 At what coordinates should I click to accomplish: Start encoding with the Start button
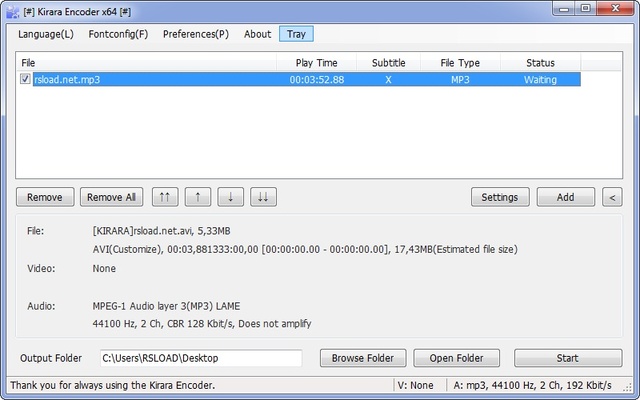pyautogui.click(x=568, y=358)
